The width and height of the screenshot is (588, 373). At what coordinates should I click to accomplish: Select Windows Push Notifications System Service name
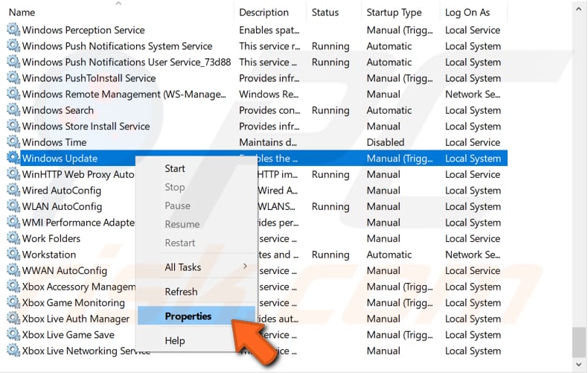point(117,46)
